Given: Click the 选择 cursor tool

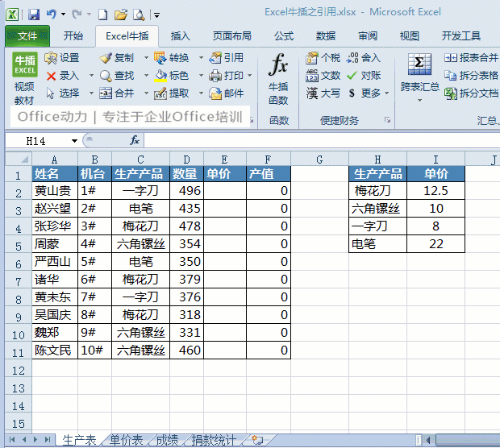Looking at the screenshot, I should coord(63,93).
